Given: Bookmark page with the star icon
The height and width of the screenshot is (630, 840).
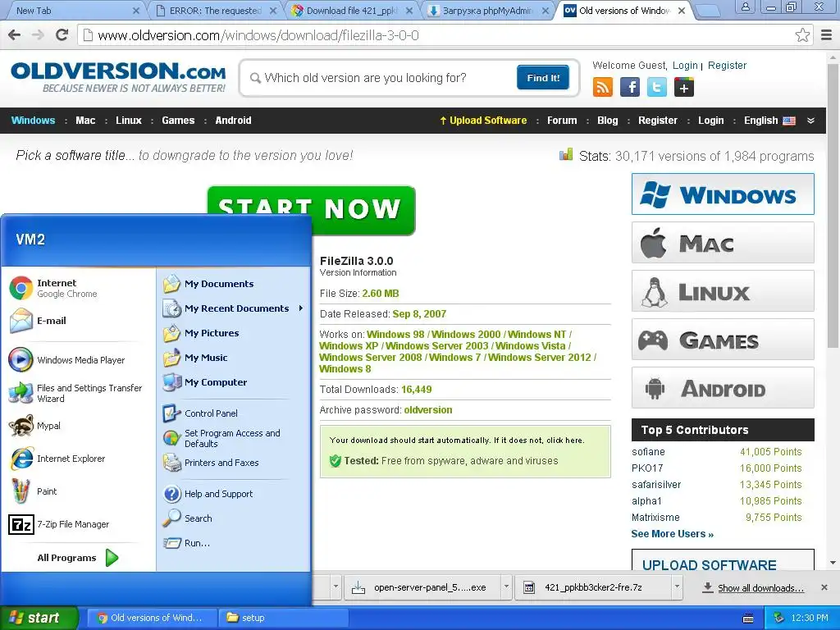Looking at the screenshot, I should tap(802, 35).
